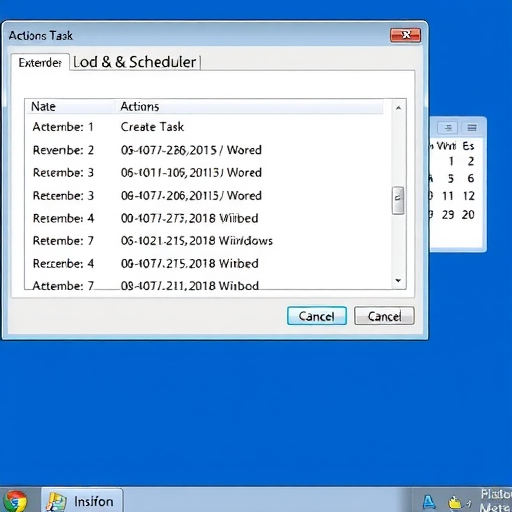The width and height of the screenshot is (512, 512).
Task: Click the 'Create Task' action cell
Action: (x=152, y=127)
